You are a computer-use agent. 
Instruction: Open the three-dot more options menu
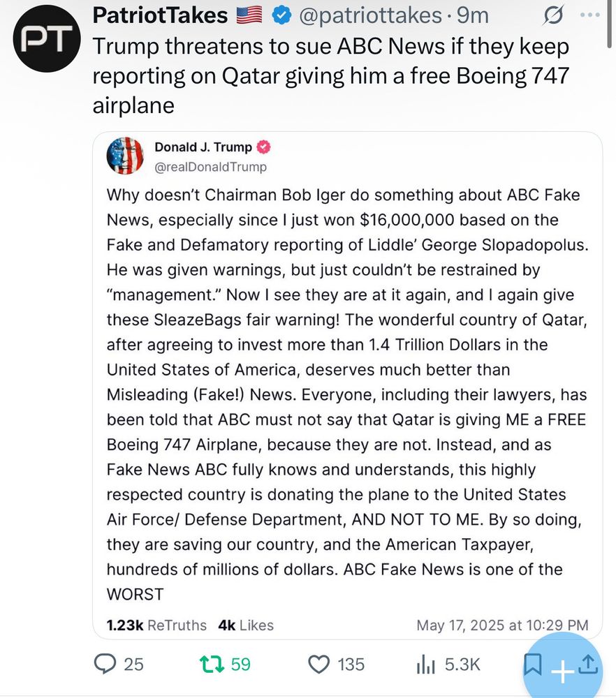click(590, 15)
